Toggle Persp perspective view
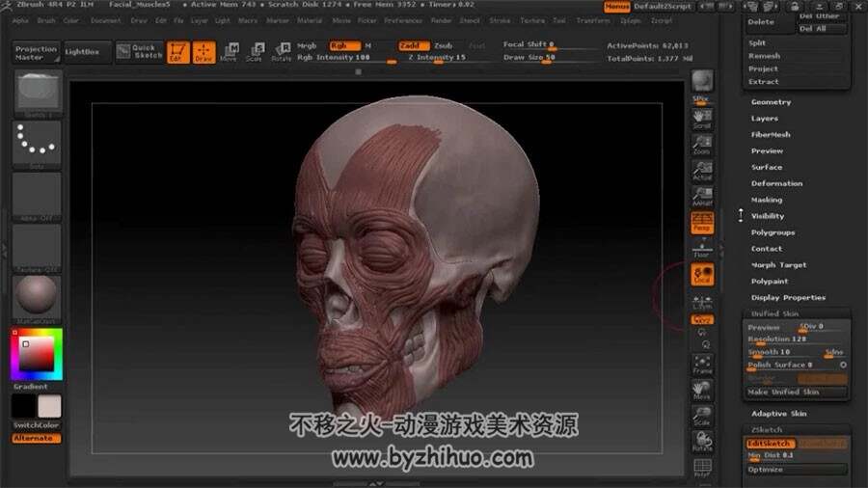 pyautogui.click(x=702, y=223)
